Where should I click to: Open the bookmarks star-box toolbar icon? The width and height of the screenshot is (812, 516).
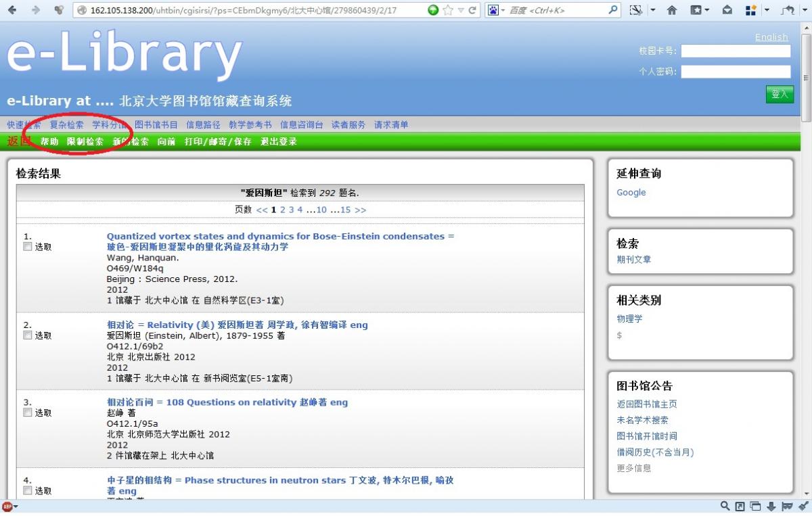[x=696, y=10]
